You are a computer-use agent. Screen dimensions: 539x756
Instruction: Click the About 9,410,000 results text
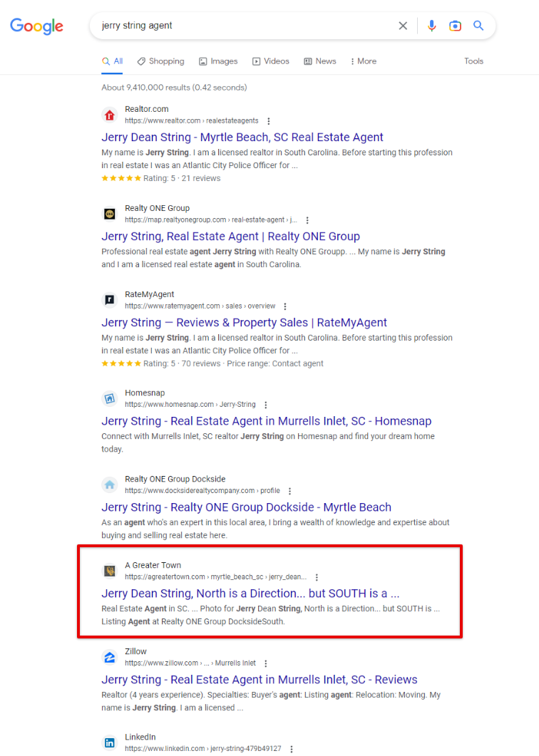174,87
